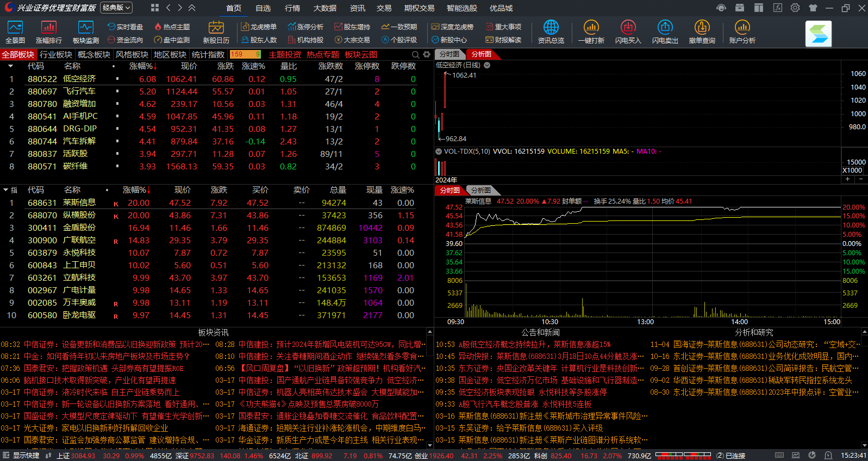Open 个股评级 stock ratings

click(399, 40)
